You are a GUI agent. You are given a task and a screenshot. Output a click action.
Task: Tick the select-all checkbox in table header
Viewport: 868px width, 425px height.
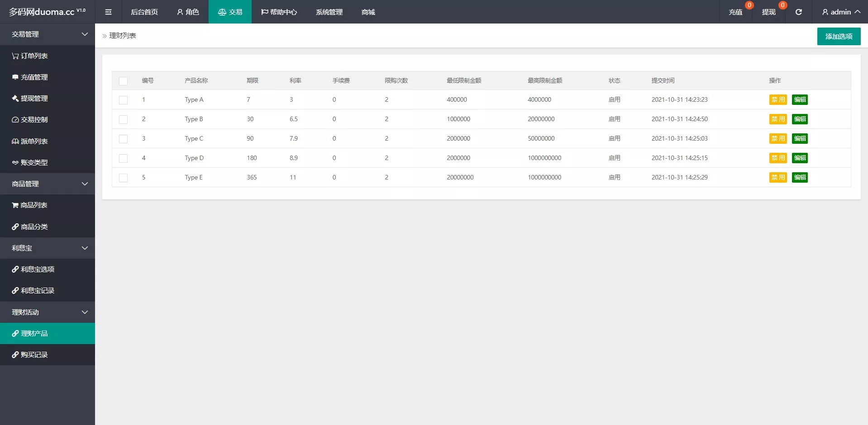[x=123, y=81]
